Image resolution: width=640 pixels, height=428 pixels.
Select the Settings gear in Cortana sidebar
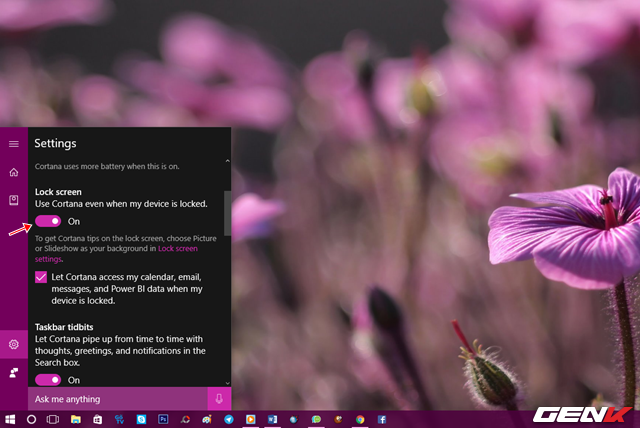coord(13,344)
